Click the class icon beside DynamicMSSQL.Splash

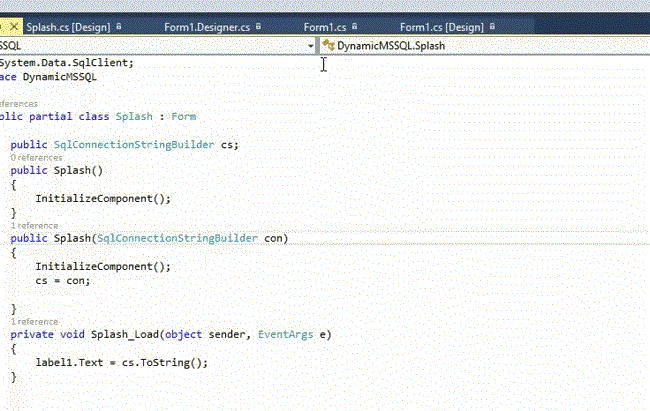(328, 45)
